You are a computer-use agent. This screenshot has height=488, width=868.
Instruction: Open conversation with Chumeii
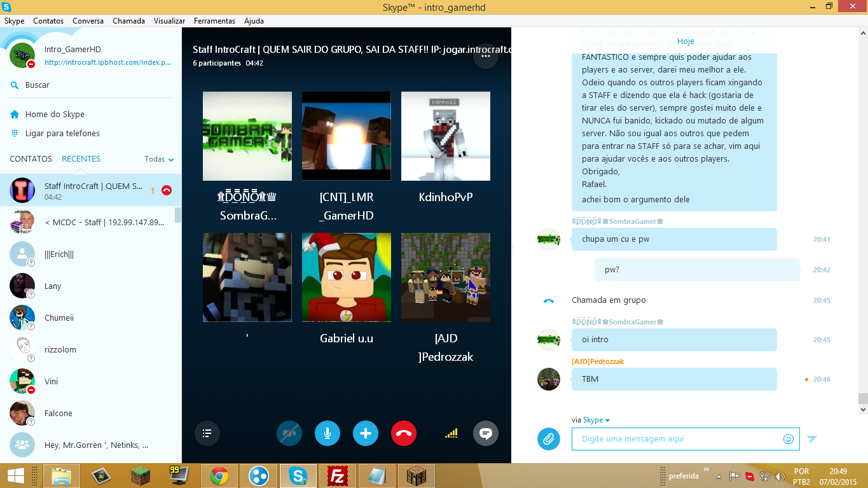pyautogui.click(x=90, y=317)
